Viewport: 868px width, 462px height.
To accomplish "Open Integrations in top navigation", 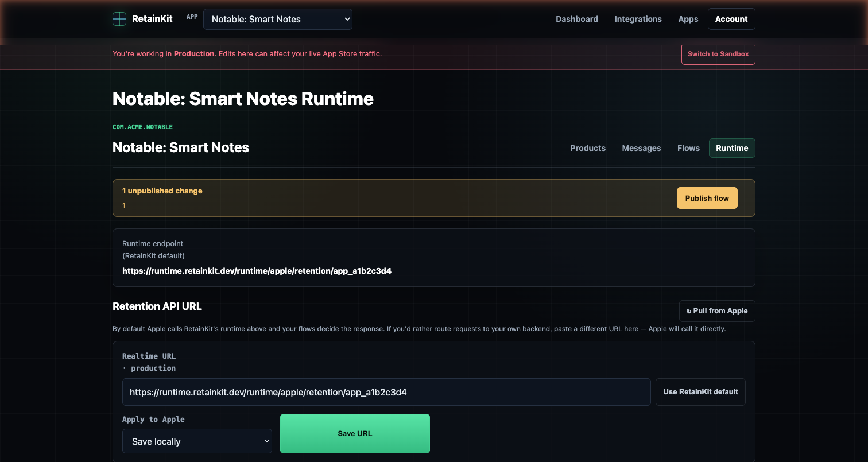I will pyautogui.click(x=638, y=19).
